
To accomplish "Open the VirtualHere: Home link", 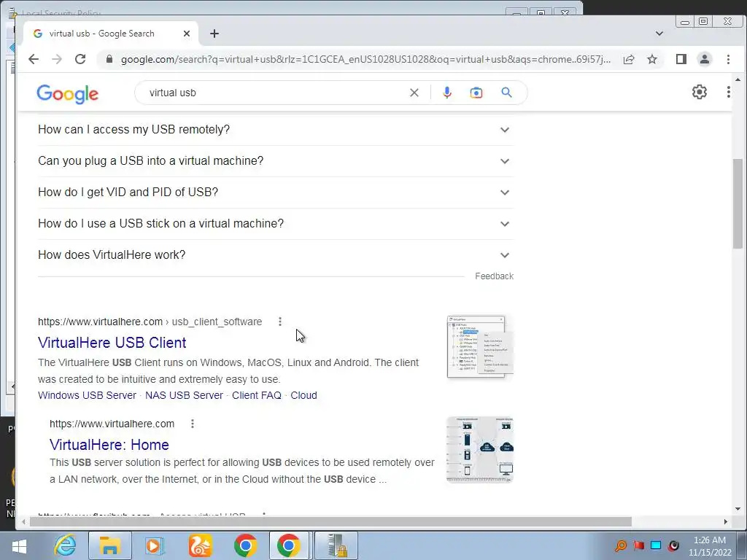I will click(109, 445).
